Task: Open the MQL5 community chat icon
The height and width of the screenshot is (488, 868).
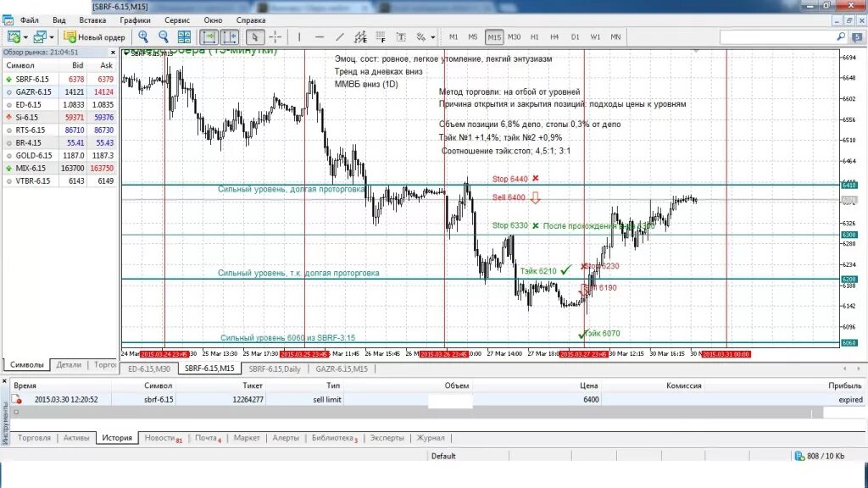Action: tap(857, 37)
